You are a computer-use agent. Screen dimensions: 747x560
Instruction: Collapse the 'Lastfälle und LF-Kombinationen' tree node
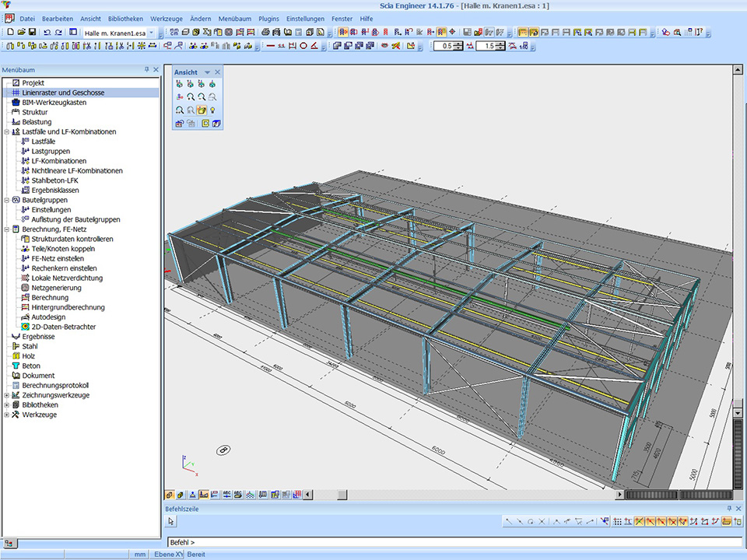pyautogui.click(x=7, y=132)
